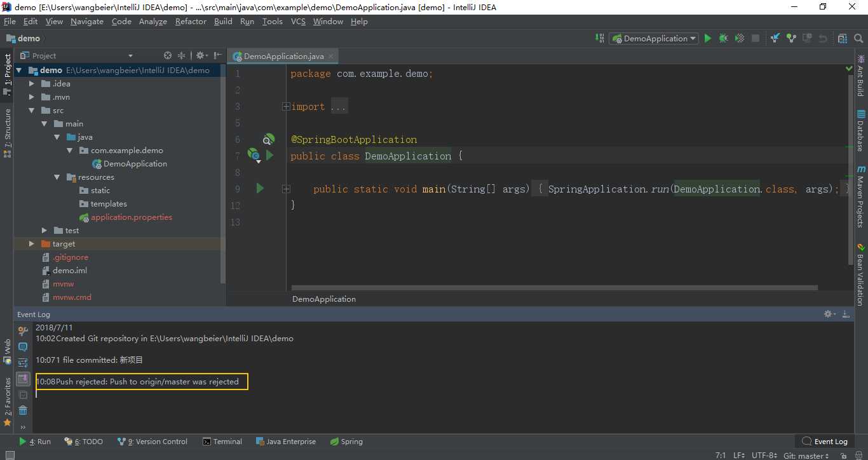Open the TODO tool window
868x460 pixels.
pos(83,442)
